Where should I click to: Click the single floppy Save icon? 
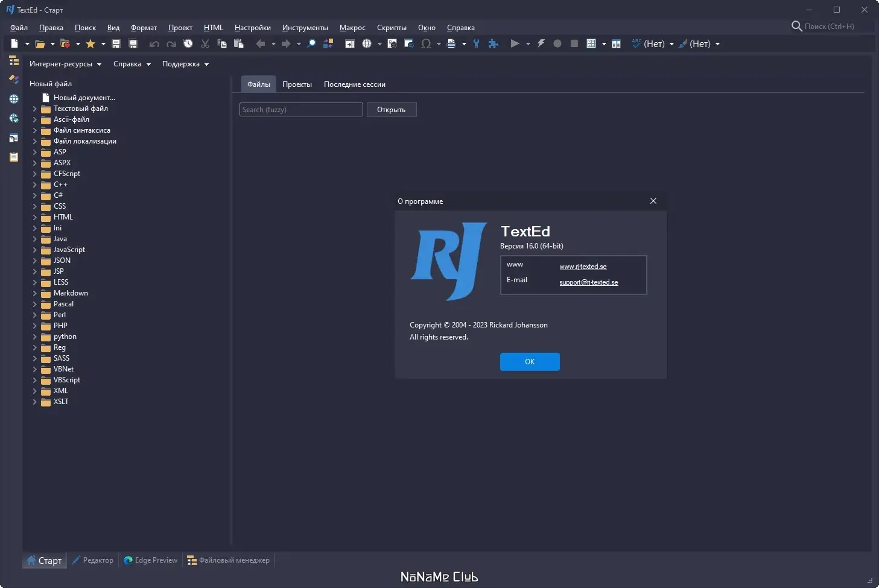pos(116,43)
